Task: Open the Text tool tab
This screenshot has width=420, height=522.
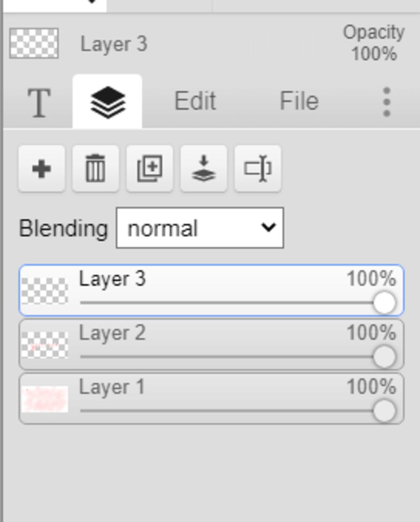Action: point(39,102)
